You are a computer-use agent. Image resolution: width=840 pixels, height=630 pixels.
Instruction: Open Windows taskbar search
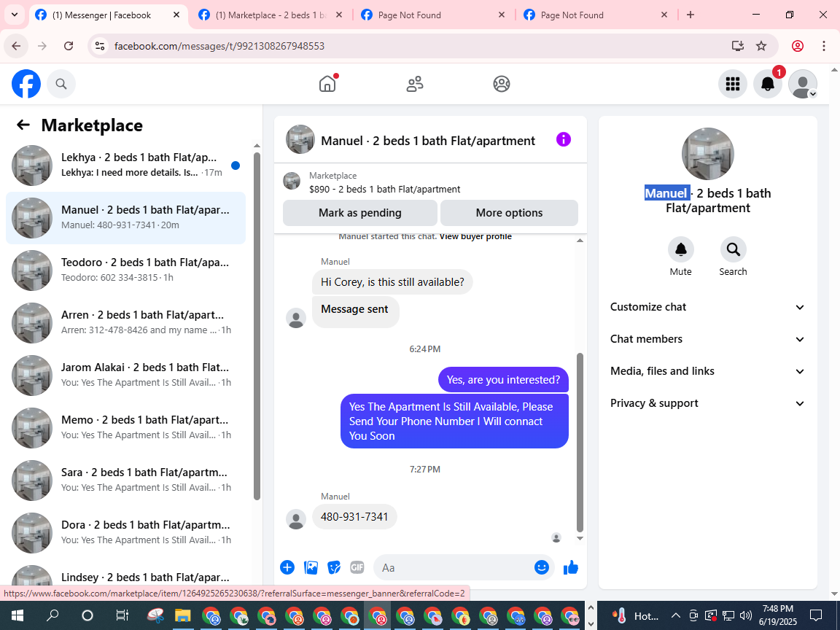tap(52, 615)
